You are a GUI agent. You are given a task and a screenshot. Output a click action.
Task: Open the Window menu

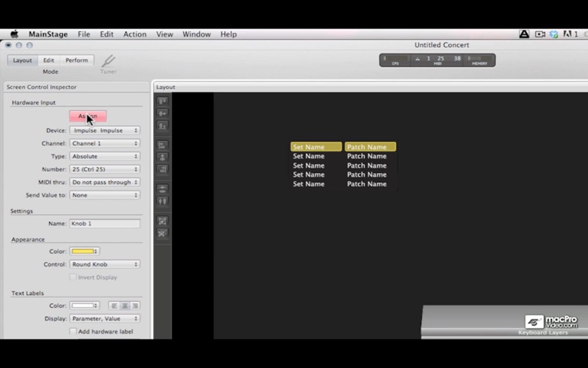coord(196,34)
